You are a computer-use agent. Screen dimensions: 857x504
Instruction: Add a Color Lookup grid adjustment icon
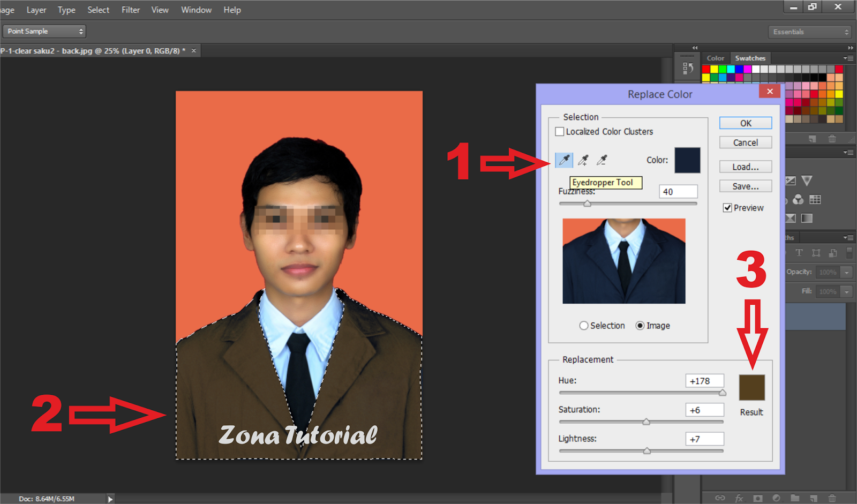(x=815, y=200)
